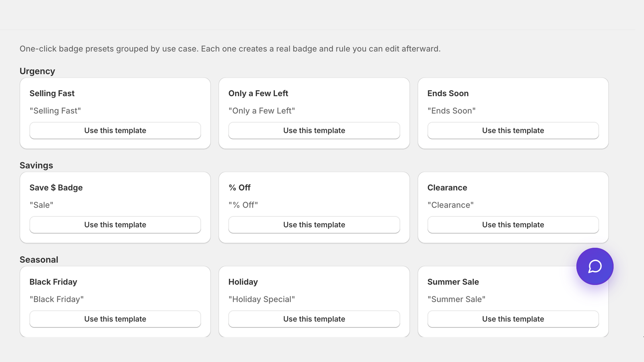
Task: Click the Only a Few Left card title
Action: click(258, 93)
